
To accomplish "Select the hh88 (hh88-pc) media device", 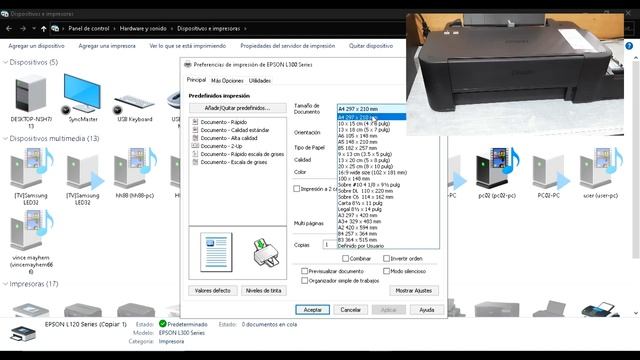I will click(135, 168).
